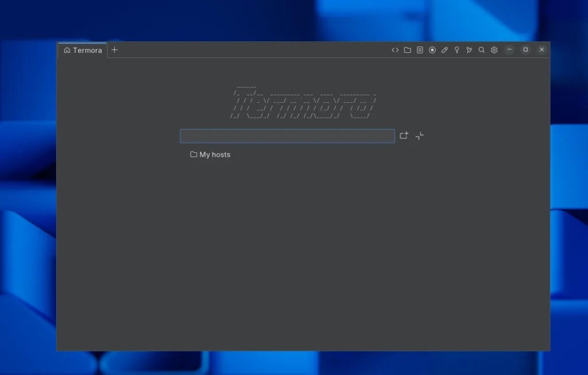Screen dimensions: 588x375
Task: Open the keyword highlight editor
Action: coord(444,50)
